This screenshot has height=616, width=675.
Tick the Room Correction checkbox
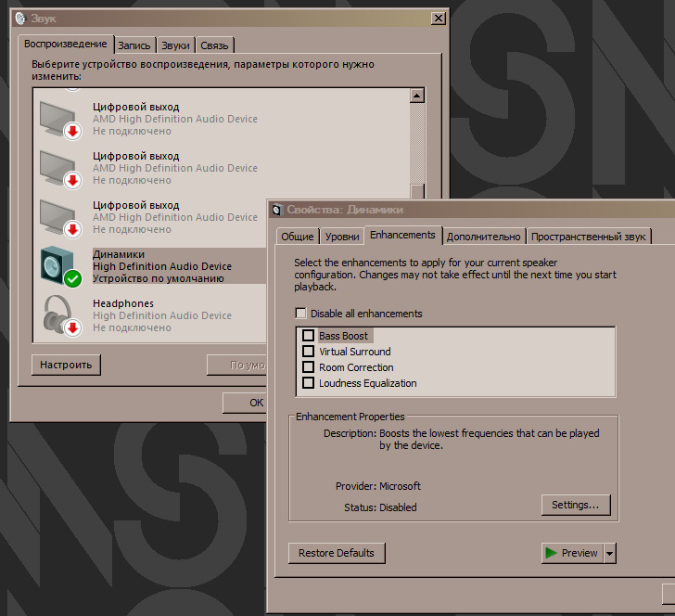(309, 367)
